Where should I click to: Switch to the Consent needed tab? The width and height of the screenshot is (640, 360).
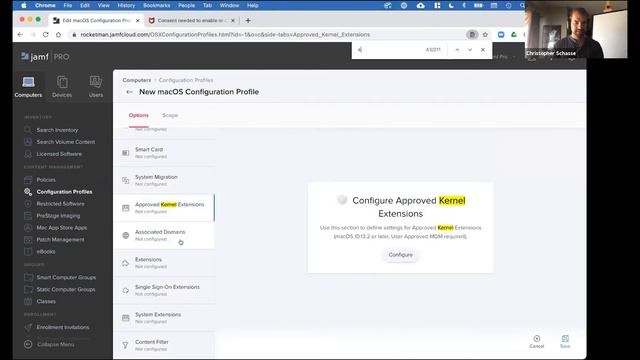point(191,20)
